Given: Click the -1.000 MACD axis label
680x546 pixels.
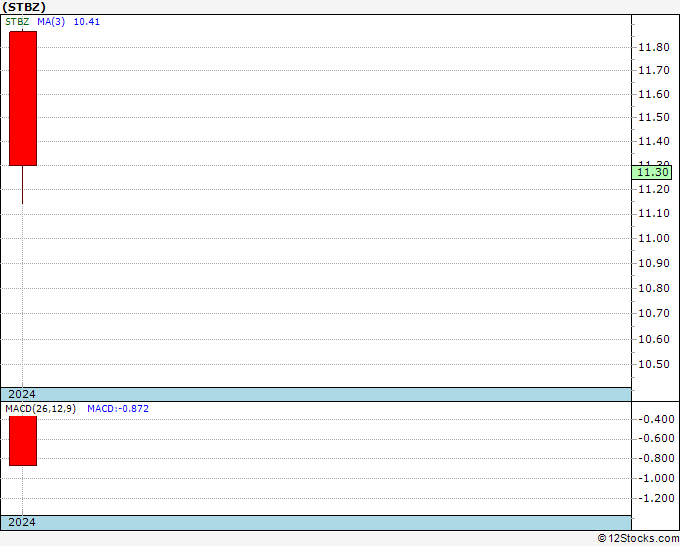Looking at the screenshot, I should tap(656, 478).
